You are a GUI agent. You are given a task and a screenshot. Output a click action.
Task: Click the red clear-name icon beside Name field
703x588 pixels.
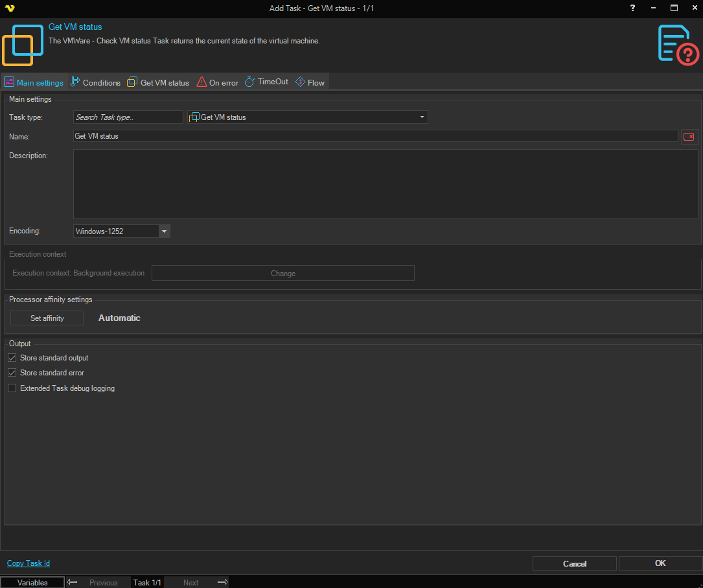click(x=689, y=137)
